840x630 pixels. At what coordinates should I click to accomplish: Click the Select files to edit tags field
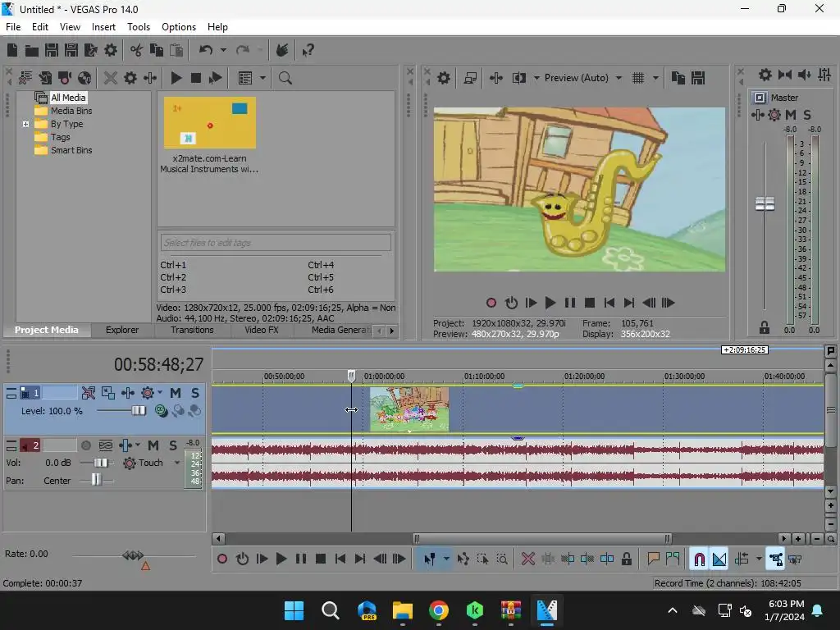276,243
